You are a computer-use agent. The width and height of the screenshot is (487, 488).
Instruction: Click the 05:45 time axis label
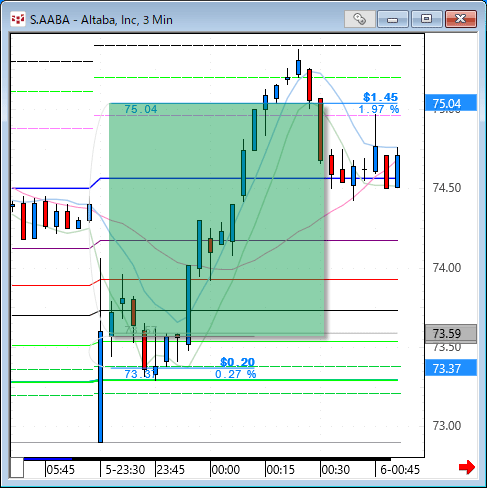click(60, 470)
